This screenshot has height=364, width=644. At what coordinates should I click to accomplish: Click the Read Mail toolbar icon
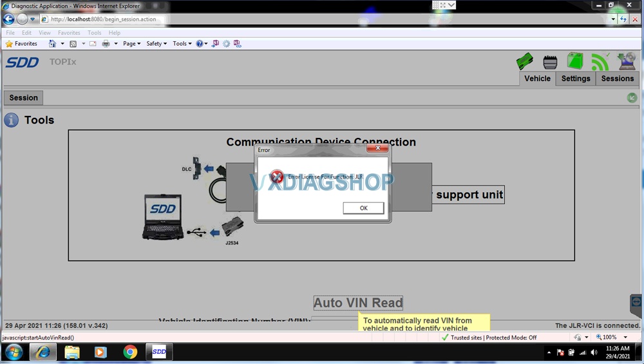(x=93, y=44)
